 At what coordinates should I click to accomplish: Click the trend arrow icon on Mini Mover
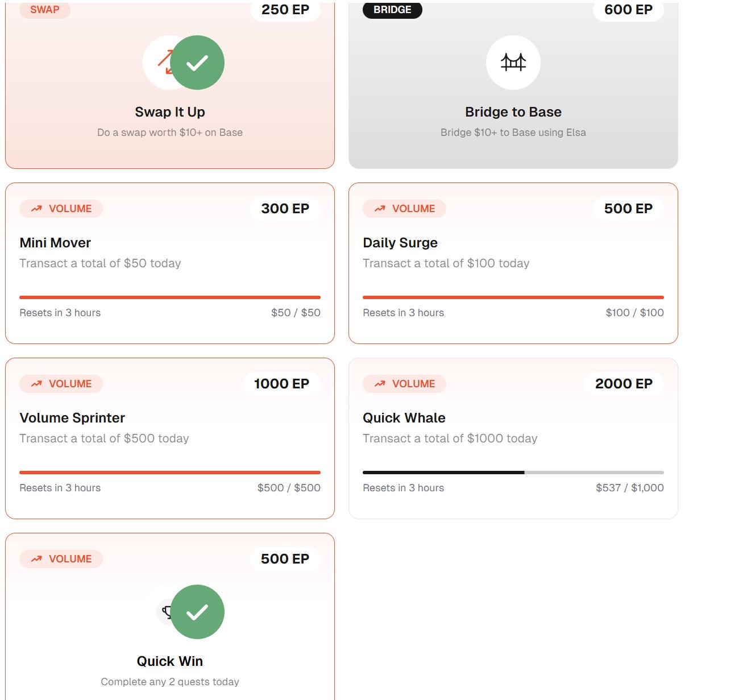(x=36, y=209)
